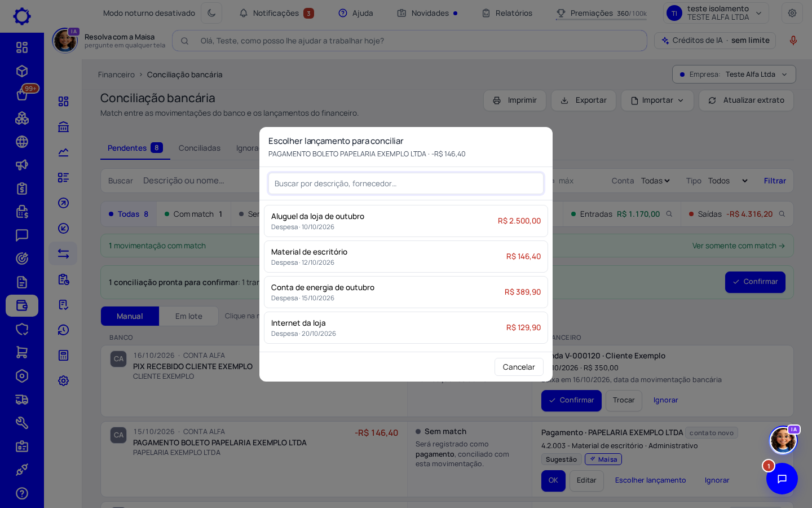Switch to Pendentes tab
Image resolution: width=812 pixels, height=508 pixels.
click(135, 148)
